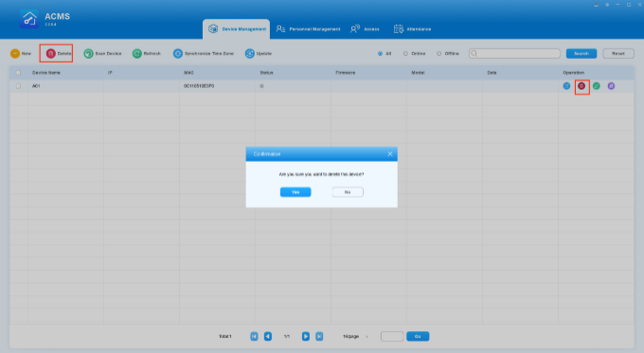Confirm deletion with the Yes button
Image resolution: width=644 pixels, height=353 pixels.
(x=295, y=192)
